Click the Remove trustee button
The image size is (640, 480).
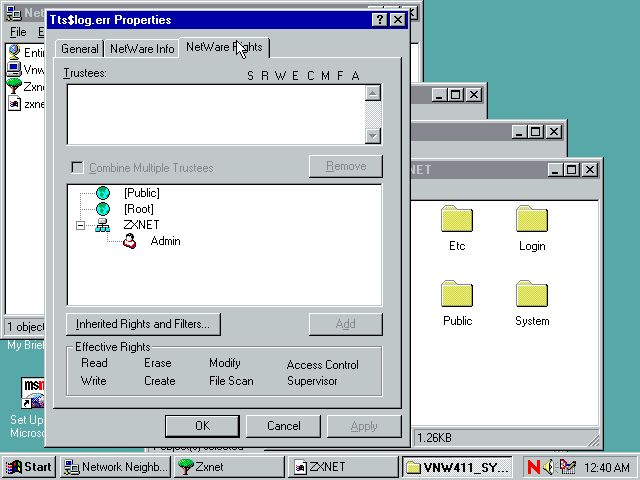[346, 166]
